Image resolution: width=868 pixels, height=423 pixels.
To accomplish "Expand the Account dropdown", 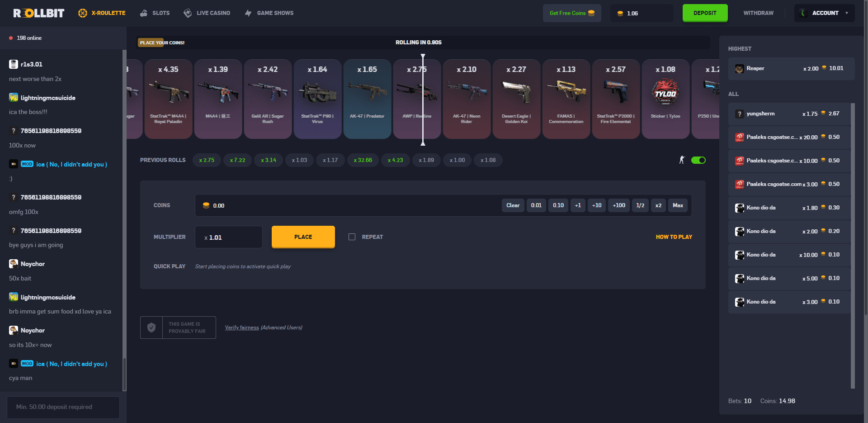I will pyautogui.click(x=825, y=13).
